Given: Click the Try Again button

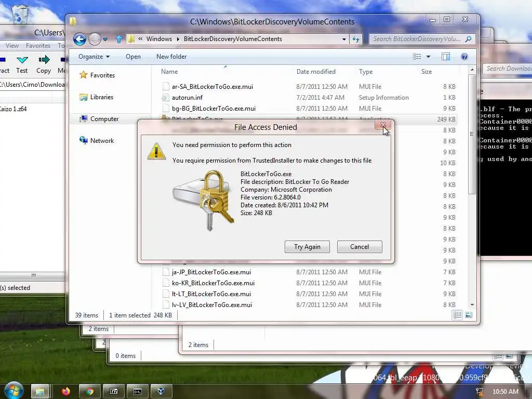Looking at the screenshot, I should (307, 247).
